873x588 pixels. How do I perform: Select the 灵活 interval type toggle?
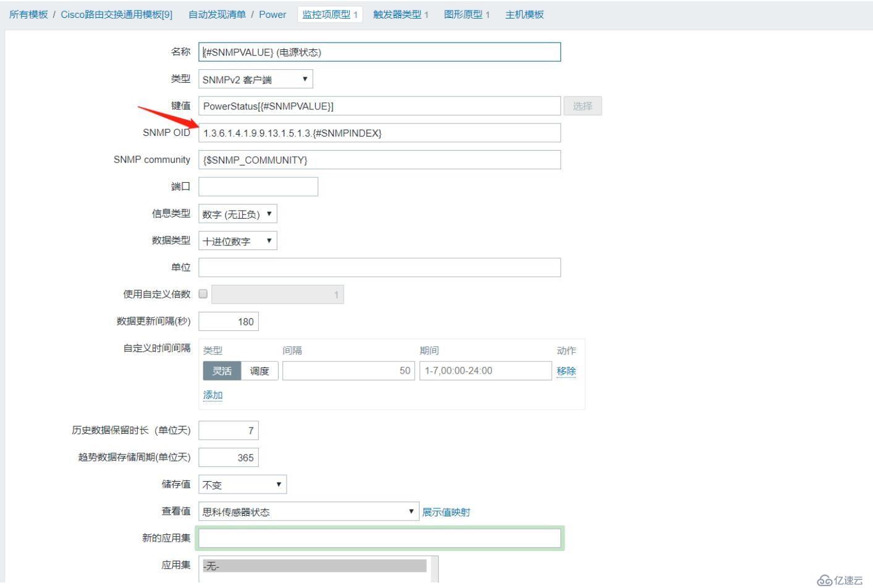tap(222, 371)
